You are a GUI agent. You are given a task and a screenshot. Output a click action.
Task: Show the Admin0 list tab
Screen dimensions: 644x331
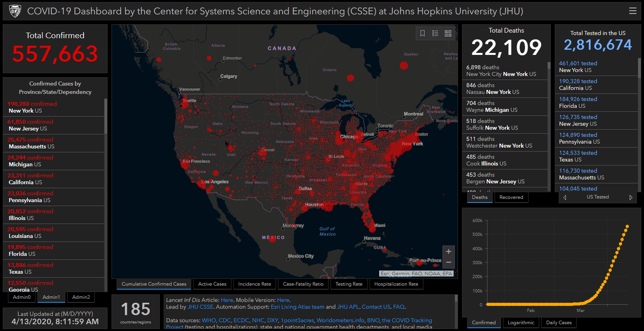click(x=22, y=297)
